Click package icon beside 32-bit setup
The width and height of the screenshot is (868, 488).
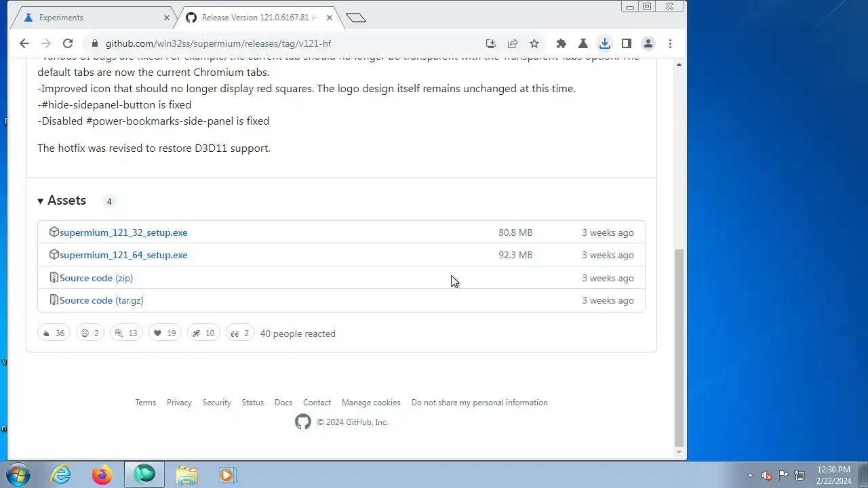54,232
